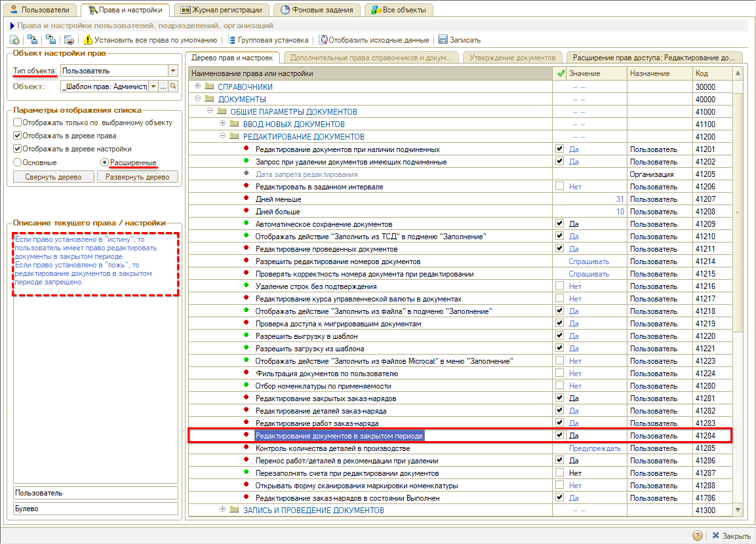Click 'Свернуть дерево' button
Image resolution: width=756 pixels, height=544 pixels.
[x=54, y=177]
